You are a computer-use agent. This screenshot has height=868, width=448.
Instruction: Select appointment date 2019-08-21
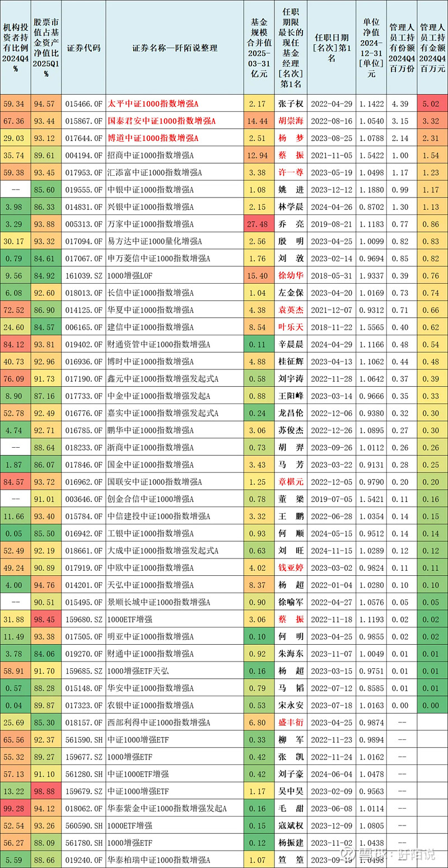(x=332, y=224)
